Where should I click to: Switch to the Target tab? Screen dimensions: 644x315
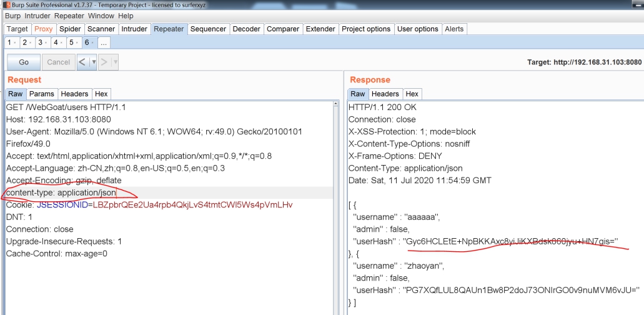(x=17, y=29)
